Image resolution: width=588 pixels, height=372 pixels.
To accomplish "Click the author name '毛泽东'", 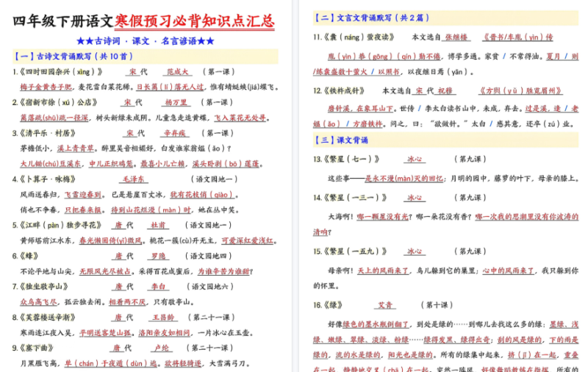I will click(134, 179).
